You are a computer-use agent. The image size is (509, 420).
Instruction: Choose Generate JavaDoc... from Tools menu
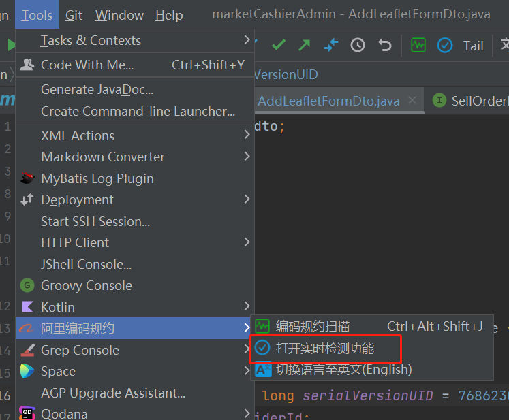135,89
